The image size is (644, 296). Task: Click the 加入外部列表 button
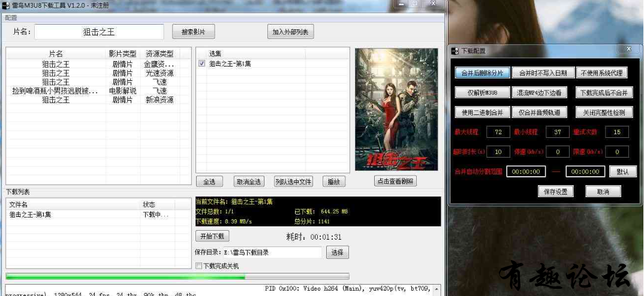(290, 32)
